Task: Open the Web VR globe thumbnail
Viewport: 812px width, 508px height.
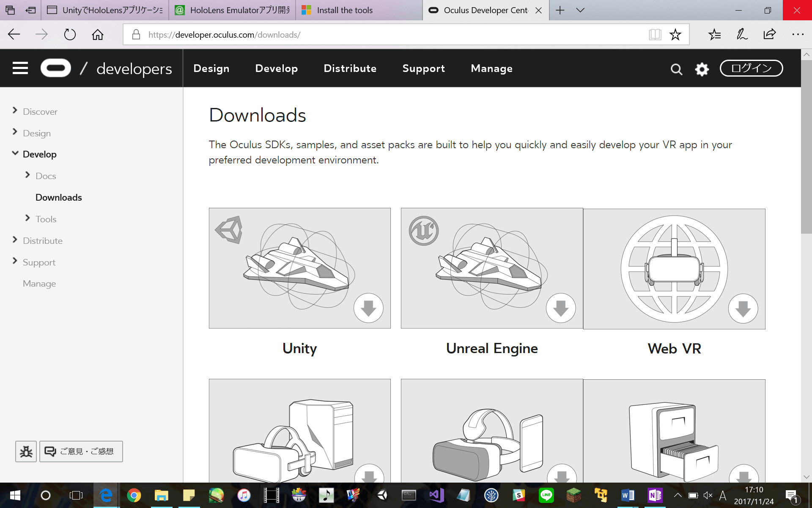Action: (x=674, y=269)
